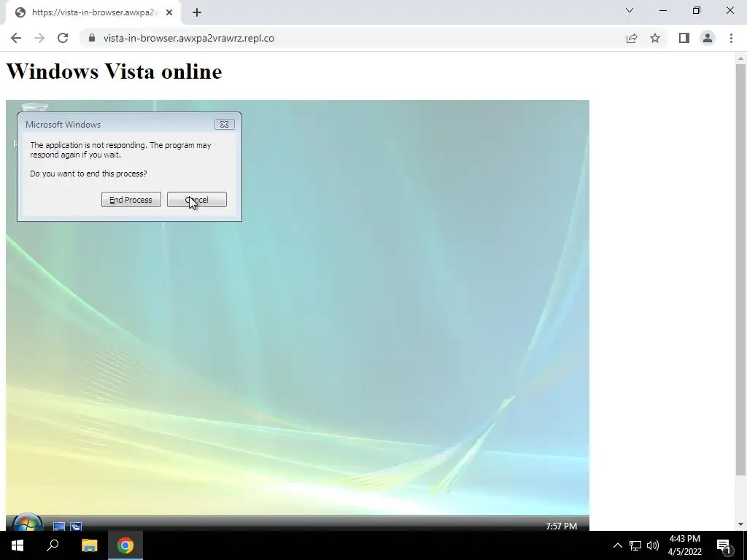Open the Chrome side panel icon
This screenshot has height=560, width=747.
pyautogui.click(x=684, y=38)
